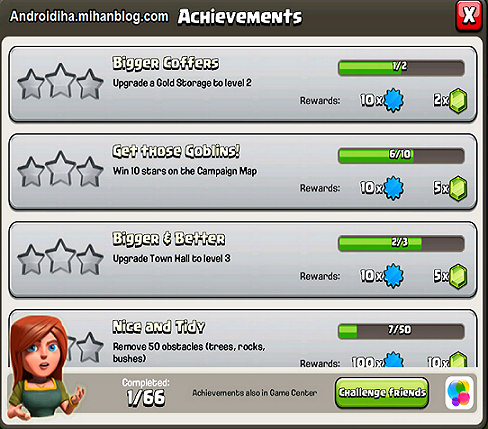Viewport: 488px width, 429px height.
Task: Click the 2/3 Town Hall progress bar
Action: (401, 243)
